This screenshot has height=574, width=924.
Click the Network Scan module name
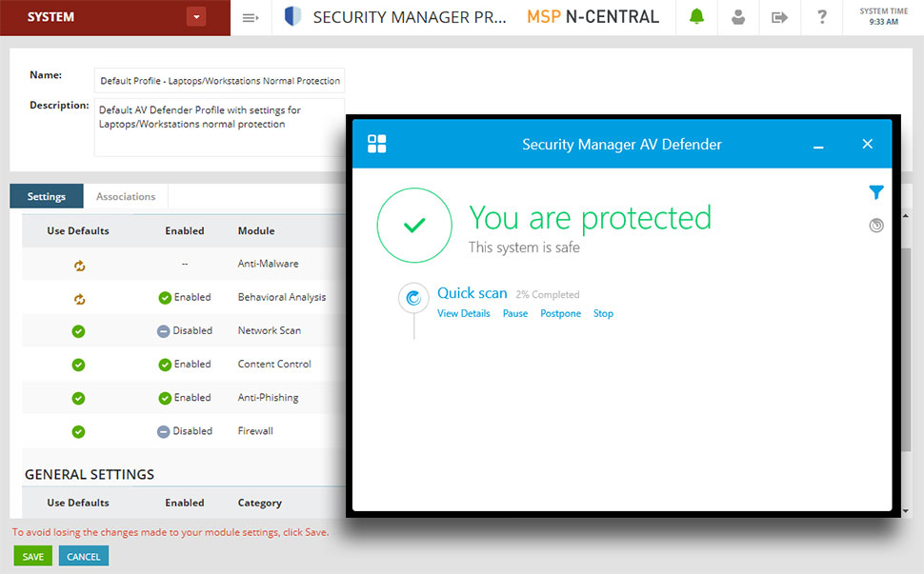[x=270, y=331]
